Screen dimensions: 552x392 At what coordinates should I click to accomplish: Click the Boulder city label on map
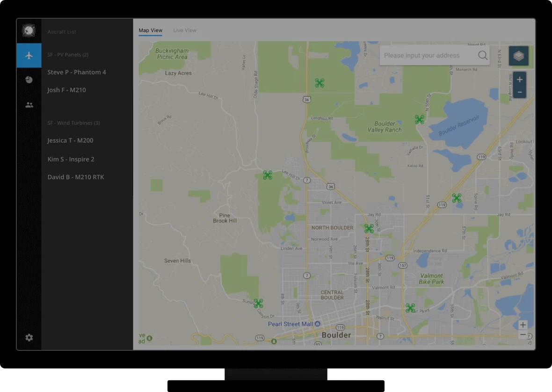click(336, 335)
